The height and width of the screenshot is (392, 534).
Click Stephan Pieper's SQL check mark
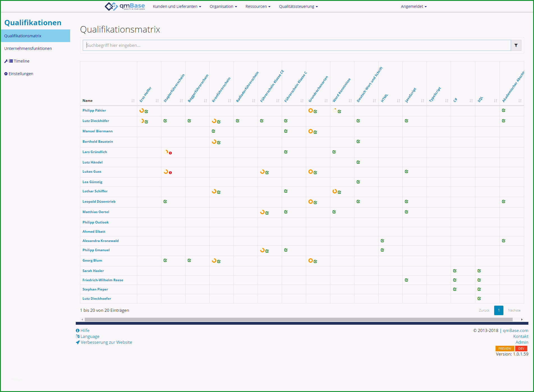(479, 289)
